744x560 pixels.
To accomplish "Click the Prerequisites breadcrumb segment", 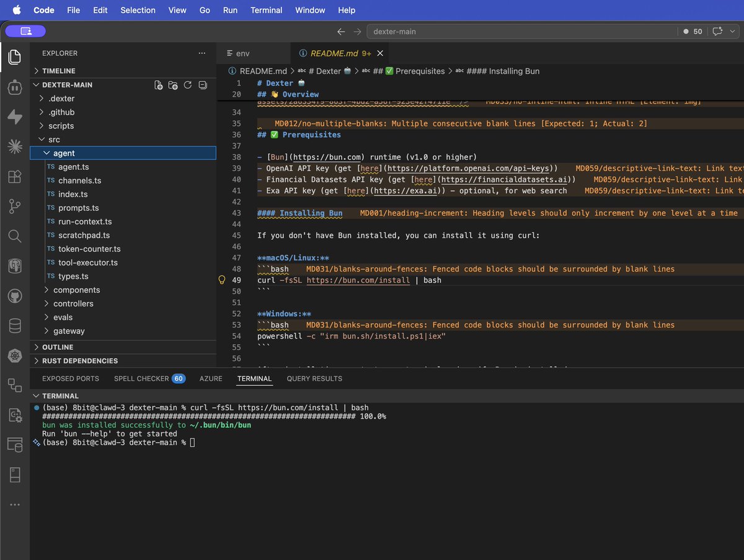I will tap(409, 71).
